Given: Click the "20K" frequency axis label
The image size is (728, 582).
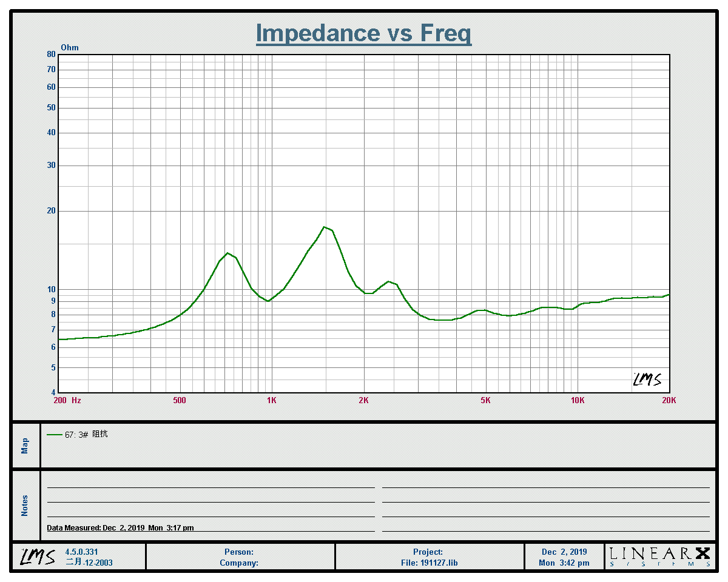Looking at the screenshot, I should point(669,400).
